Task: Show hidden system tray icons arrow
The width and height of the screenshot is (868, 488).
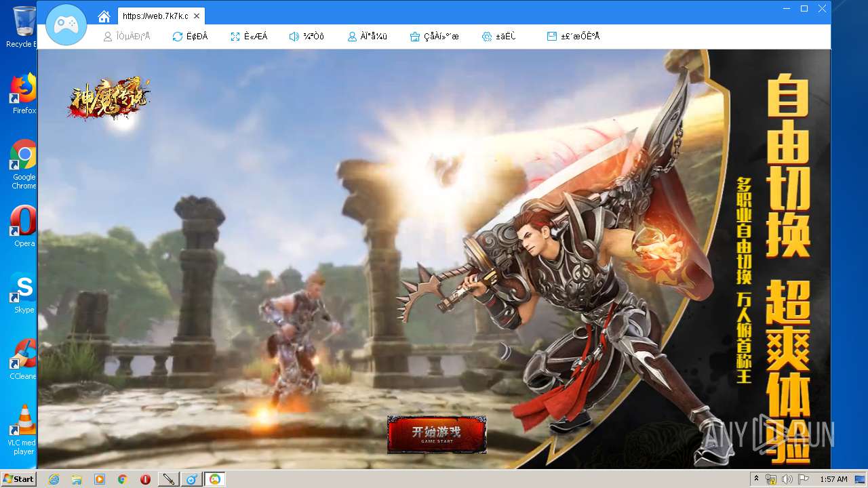Action: click(756, 479)
